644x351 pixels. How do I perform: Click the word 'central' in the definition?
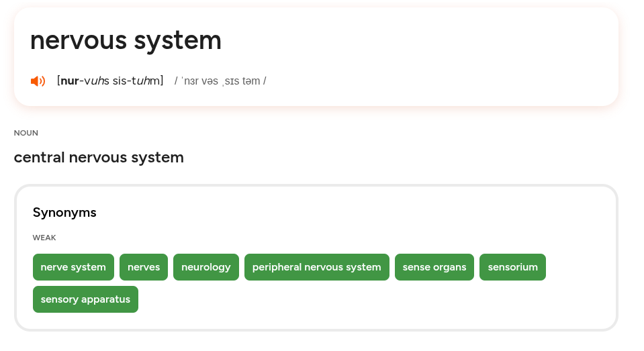coord(40,157)
